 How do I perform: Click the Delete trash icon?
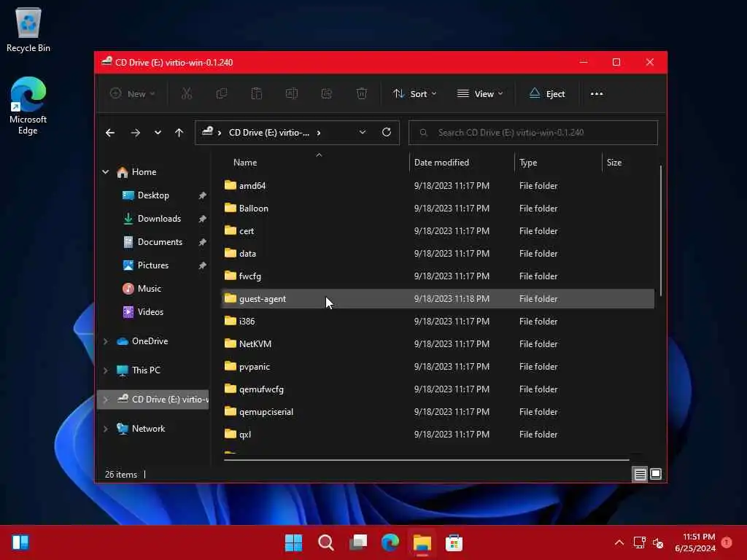(362, 94)
